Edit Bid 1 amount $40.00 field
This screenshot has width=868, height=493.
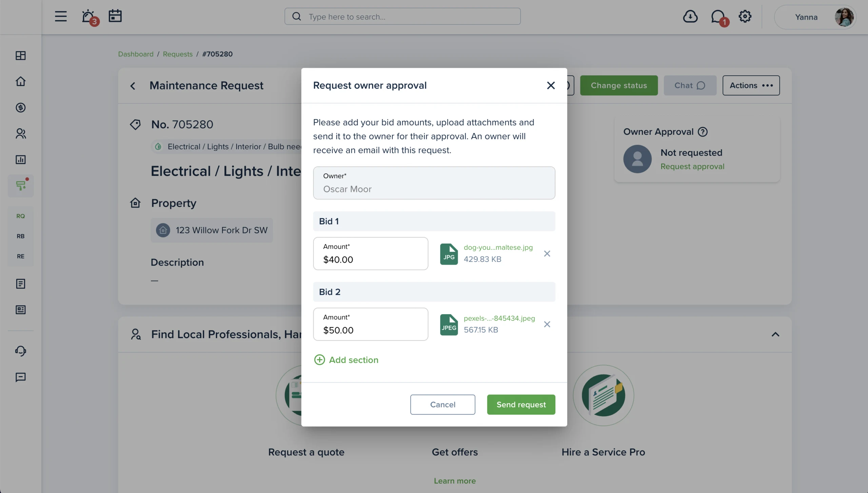click(x=371, y=253)
